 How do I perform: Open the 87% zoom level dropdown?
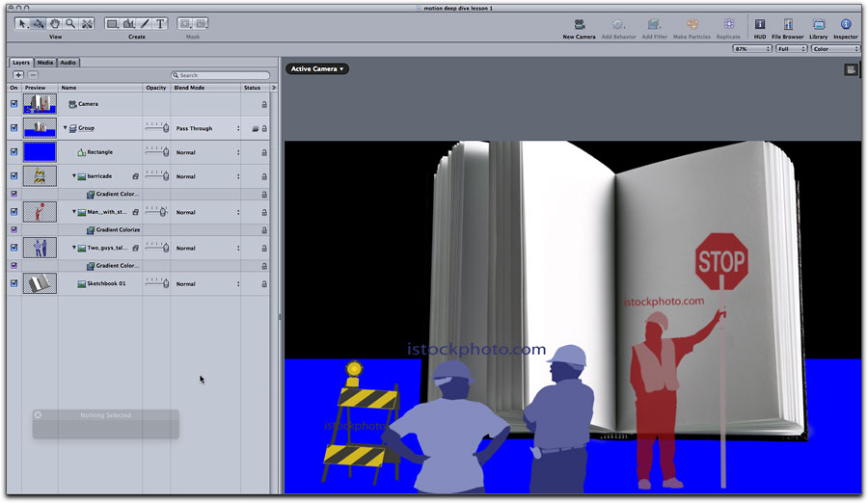point(751,49)
